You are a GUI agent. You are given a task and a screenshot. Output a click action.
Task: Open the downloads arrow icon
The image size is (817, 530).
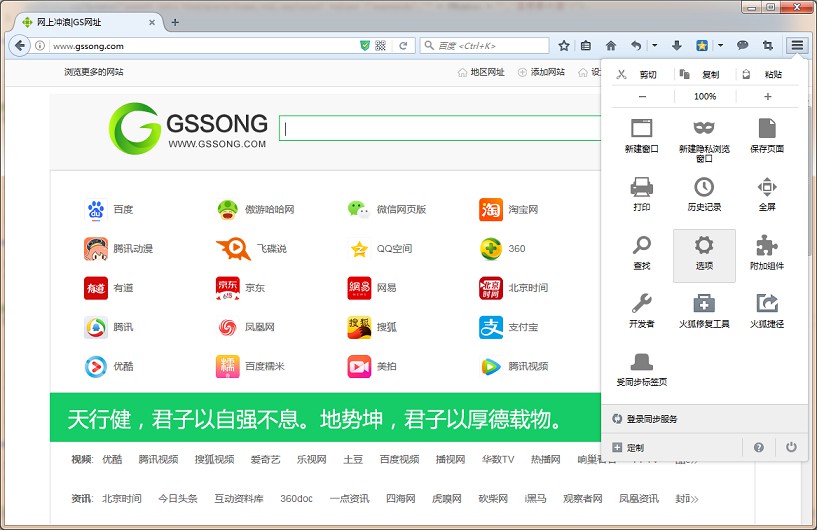pos(676,46)
